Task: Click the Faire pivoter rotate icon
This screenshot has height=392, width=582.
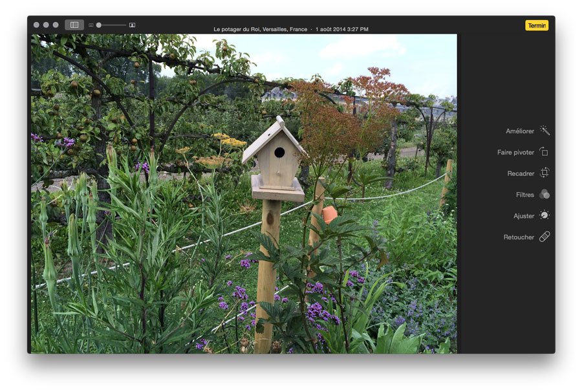Action: (x=544, y=151)
